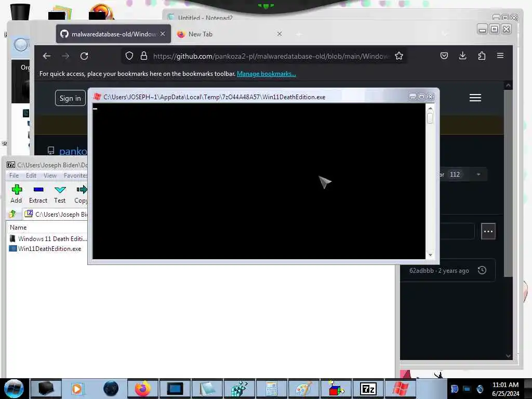The width and height of the screenshot is (532, 399).
Task: Click the GitHub page scroll down arrow
Action: pyautogui.click(x=508, y=356)
